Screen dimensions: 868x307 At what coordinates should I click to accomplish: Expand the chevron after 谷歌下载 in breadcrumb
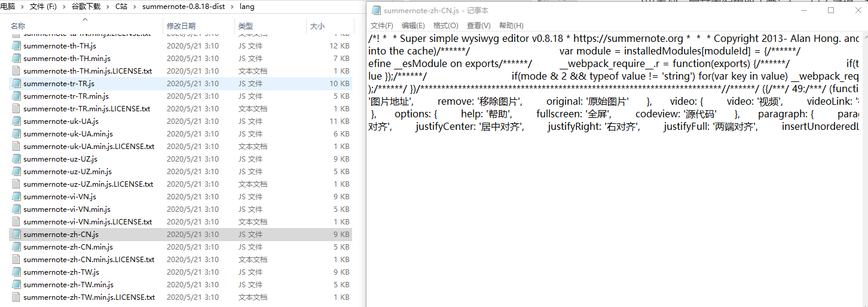pos(108,7)
